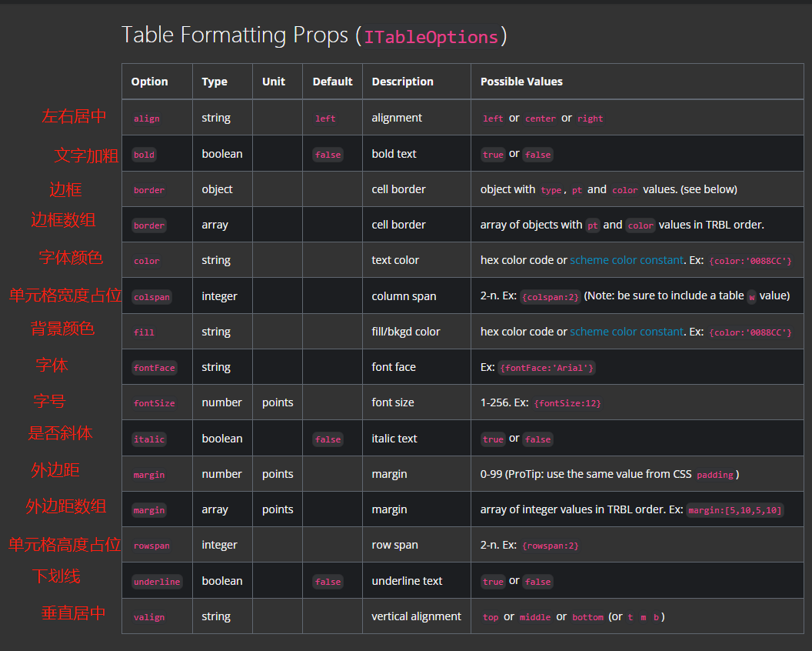Select the italic option code tag
This screenshot has width=812, height=651.
click(x=148, y=439)
